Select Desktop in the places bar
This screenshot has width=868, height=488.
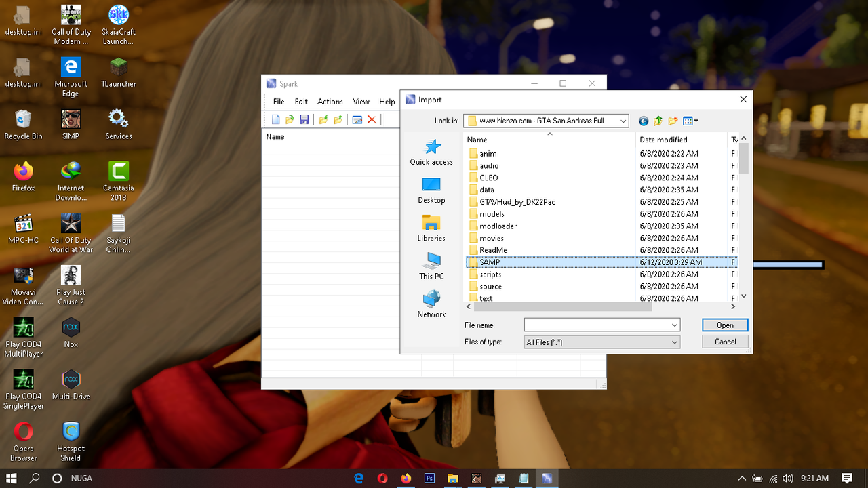431,190
